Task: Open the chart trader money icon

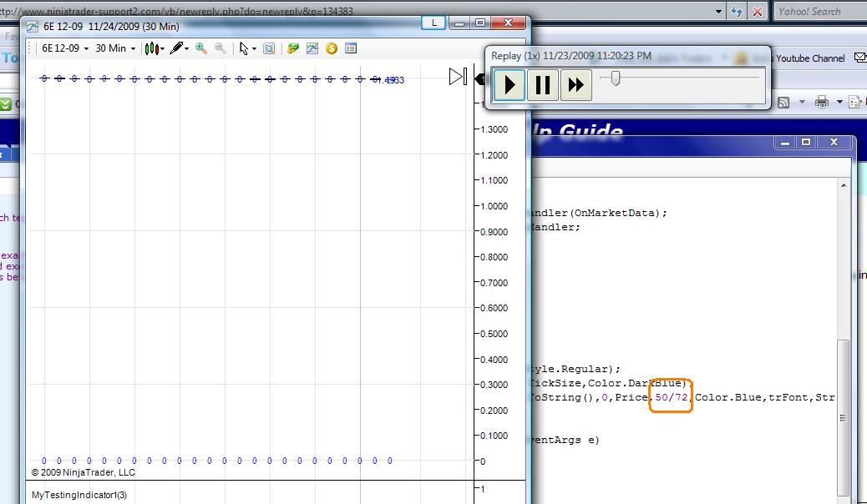Action: 293,48
